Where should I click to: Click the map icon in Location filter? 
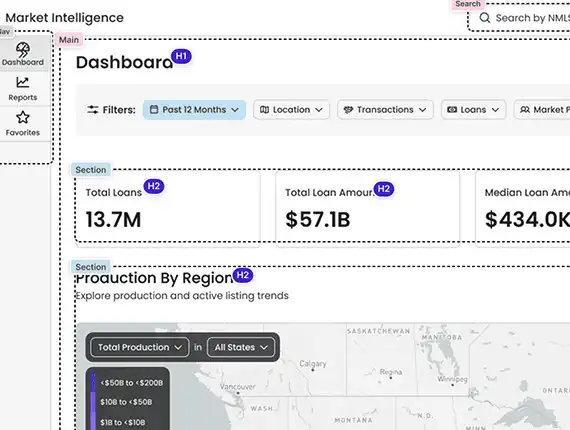coord(265,109)
